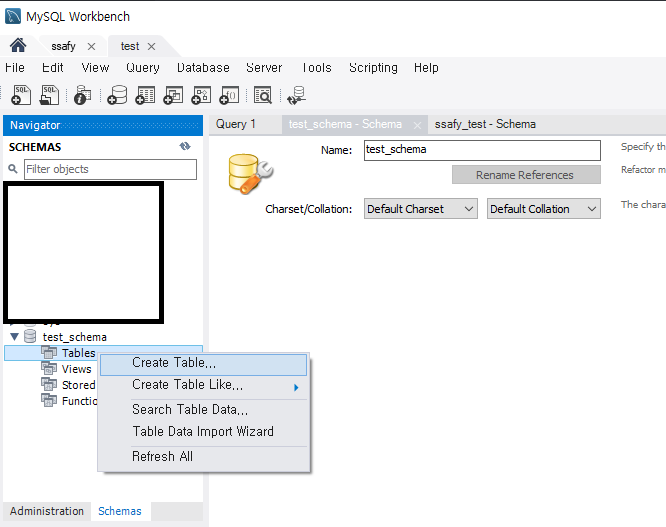The height and width of the screenshot is (527, 666).
Task: Create a new function toolbar icon
Action: 229,95
